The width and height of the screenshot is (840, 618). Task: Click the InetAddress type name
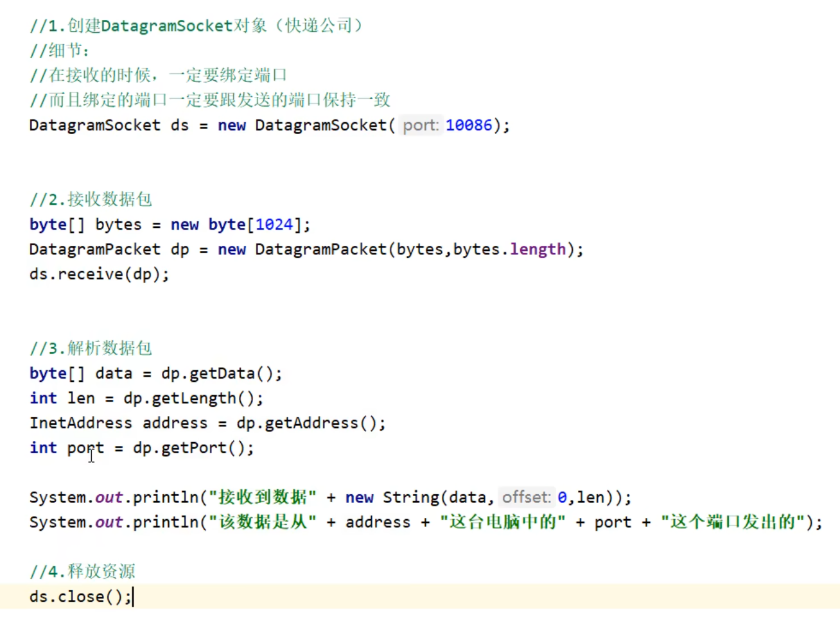[80, 424]
